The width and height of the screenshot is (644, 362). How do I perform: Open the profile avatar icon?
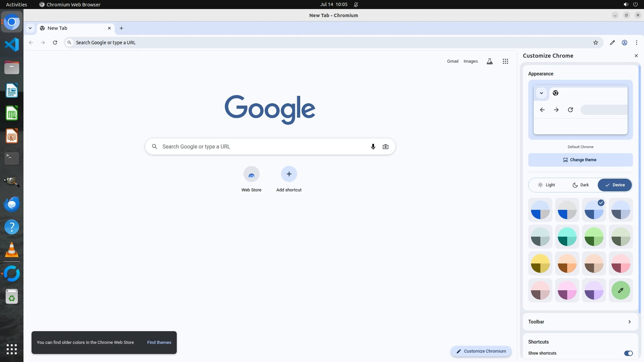click(624, 43)
